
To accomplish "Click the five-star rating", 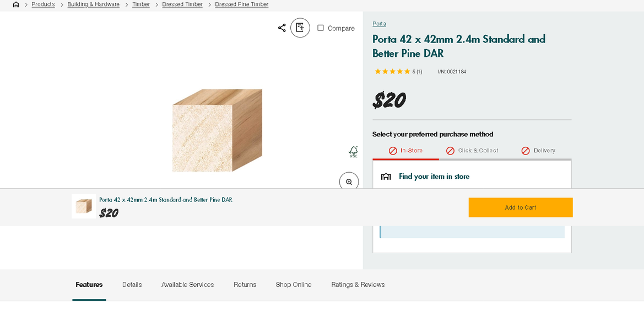I will (x=392, y=72).
